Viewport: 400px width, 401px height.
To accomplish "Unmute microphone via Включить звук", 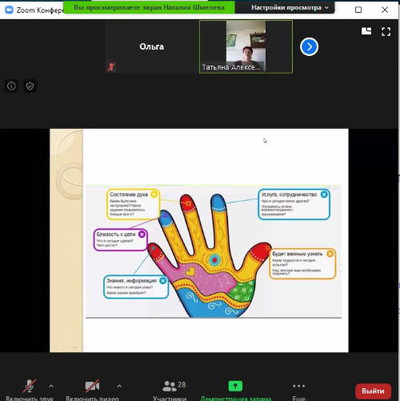I will coord(30,391).
